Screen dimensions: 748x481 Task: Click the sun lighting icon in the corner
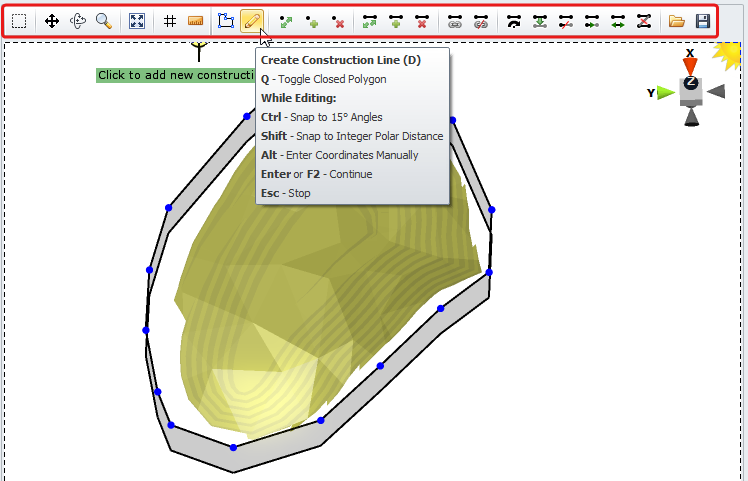pos(727,55)
